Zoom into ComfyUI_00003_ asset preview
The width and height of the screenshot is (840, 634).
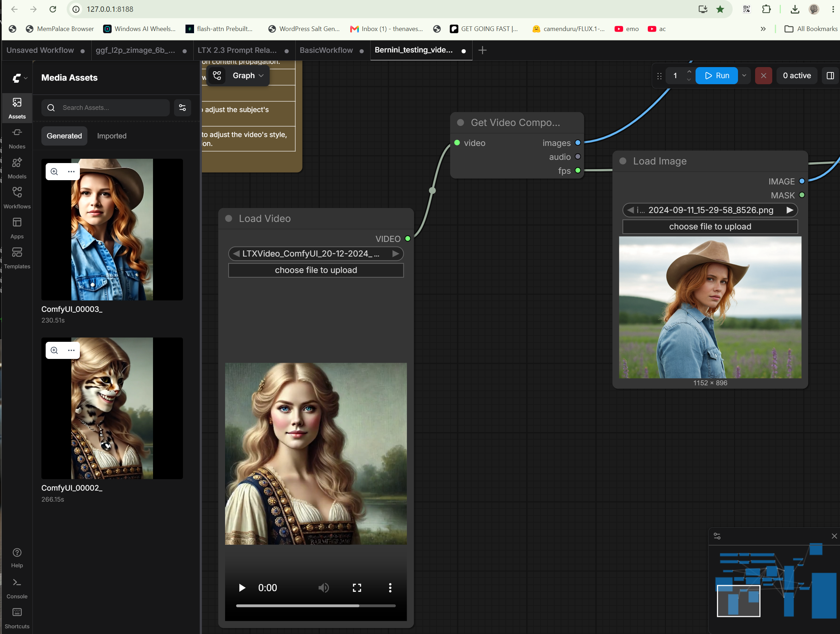coord(54,171)
